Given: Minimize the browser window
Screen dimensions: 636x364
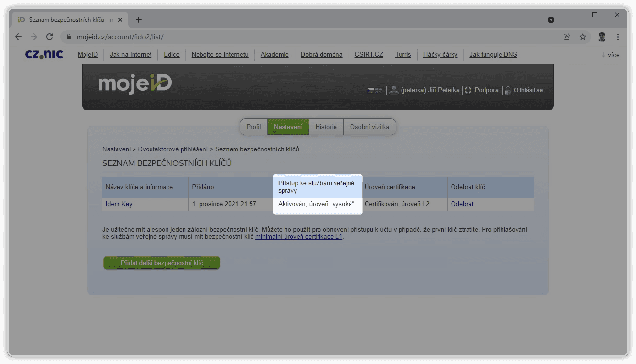Looking at the screenshot, I should 572,15.
